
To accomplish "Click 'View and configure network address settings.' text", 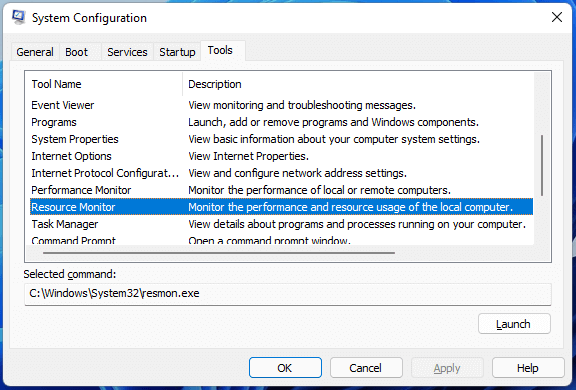I will pos(298,173).
